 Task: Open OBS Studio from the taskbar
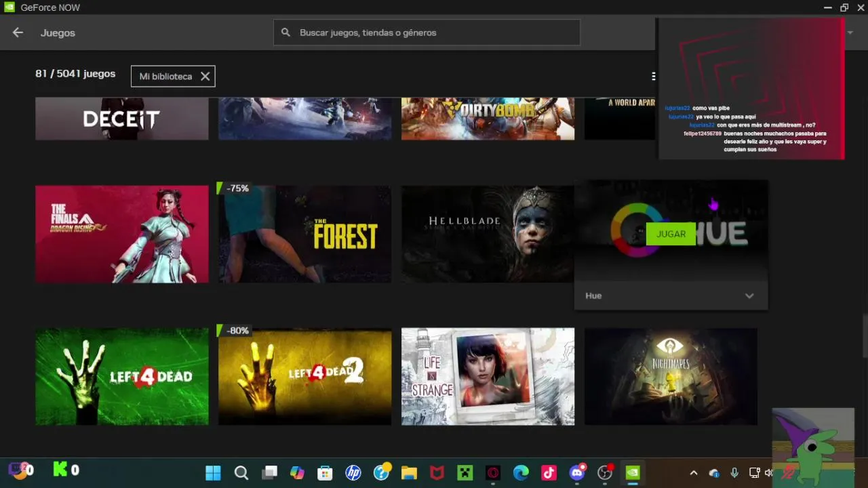tap(605, 472)
